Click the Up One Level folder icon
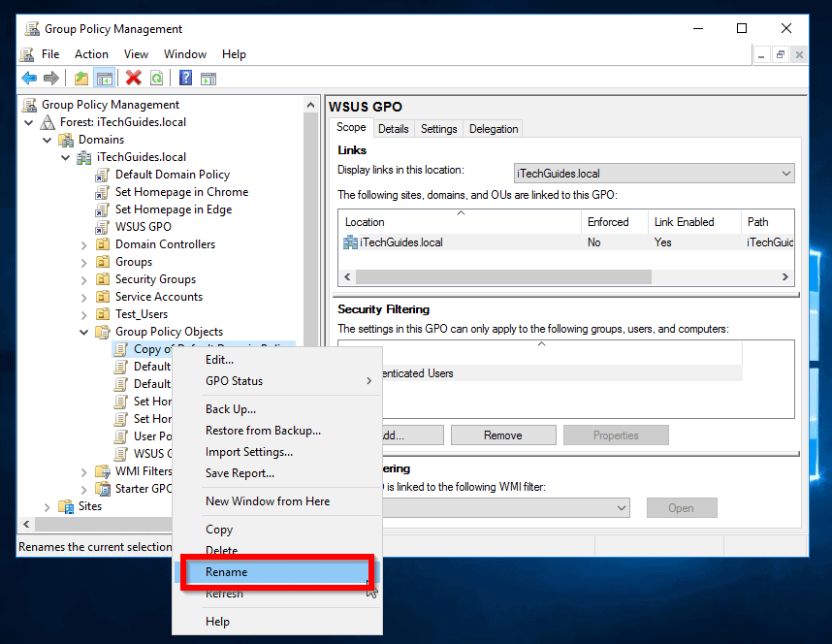 point(81,79)
